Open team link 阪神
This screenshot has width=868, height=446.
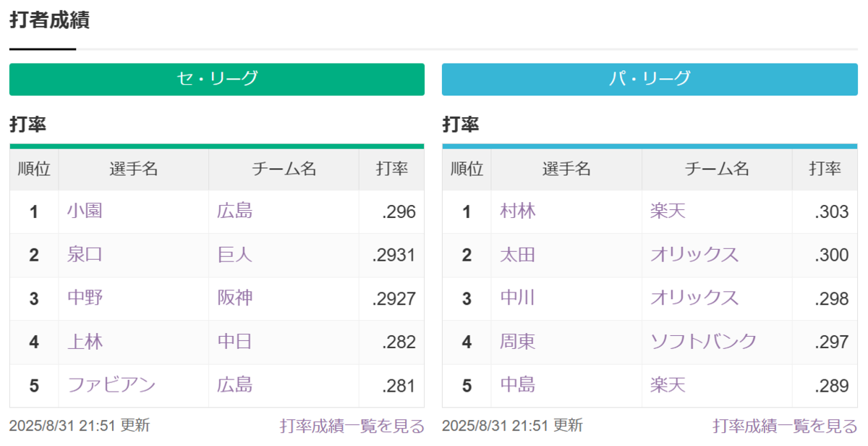click(x=235, y=298)
